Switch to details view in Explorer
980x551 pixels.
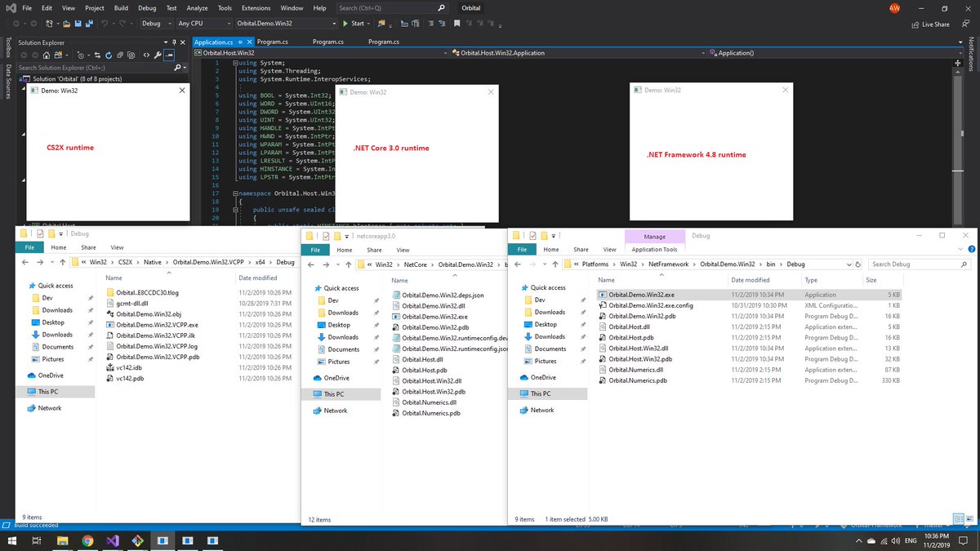959,518
